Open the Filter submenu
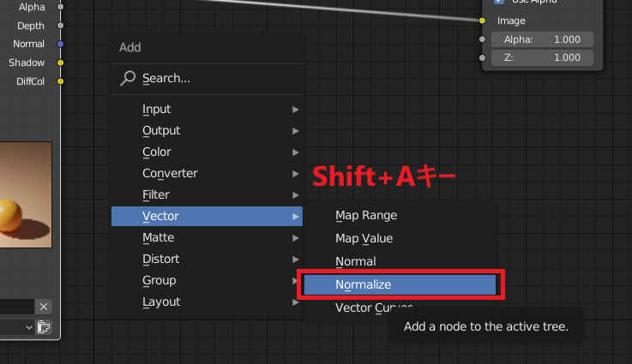This screenshot has width=632, height=364. pos(207,195)
